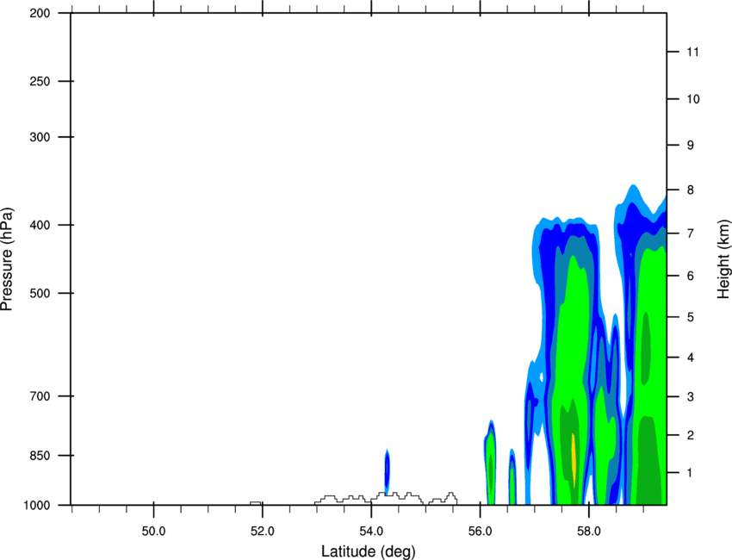
Task: Click the 7 km height label
Action: (691, 233)
